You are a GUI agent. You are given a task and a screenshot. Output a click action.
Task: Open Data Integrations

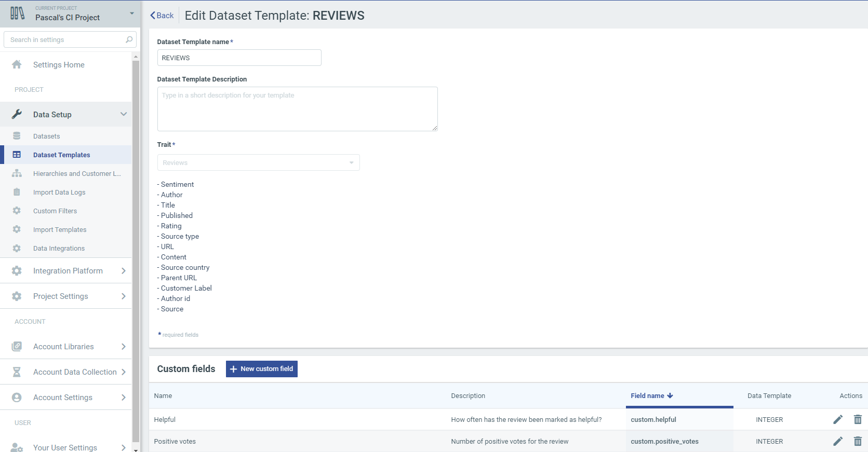(x=59, y=249)
